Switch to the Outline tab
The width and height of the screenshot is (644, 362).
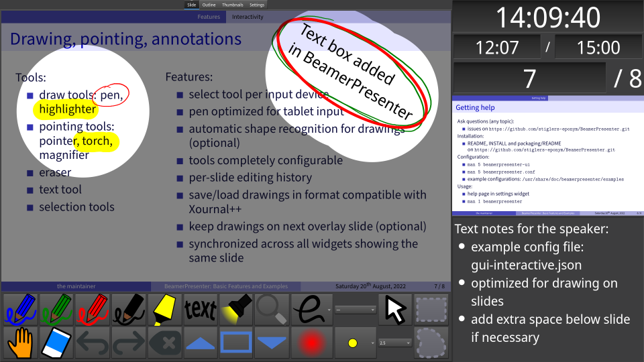tap(209, 5)
